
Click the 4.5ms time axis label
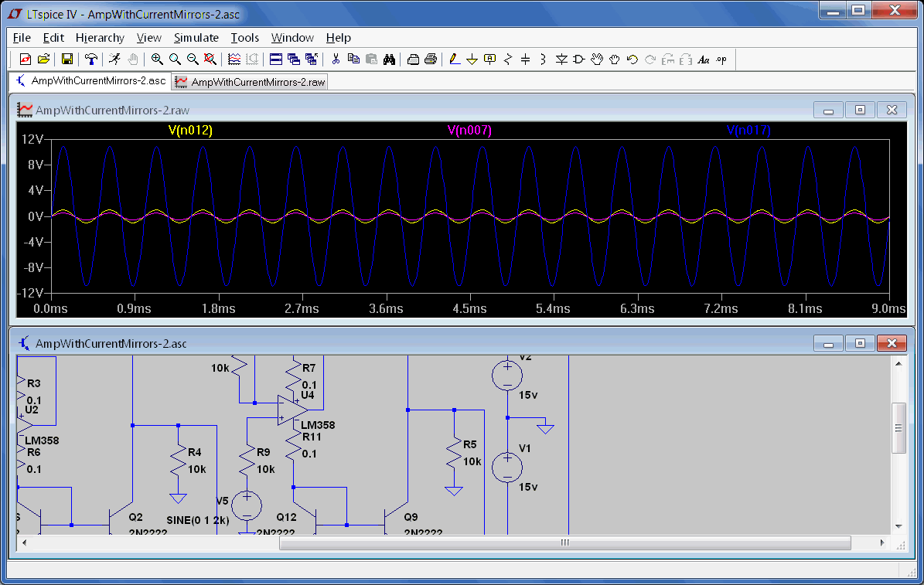(x=469, y=308)
